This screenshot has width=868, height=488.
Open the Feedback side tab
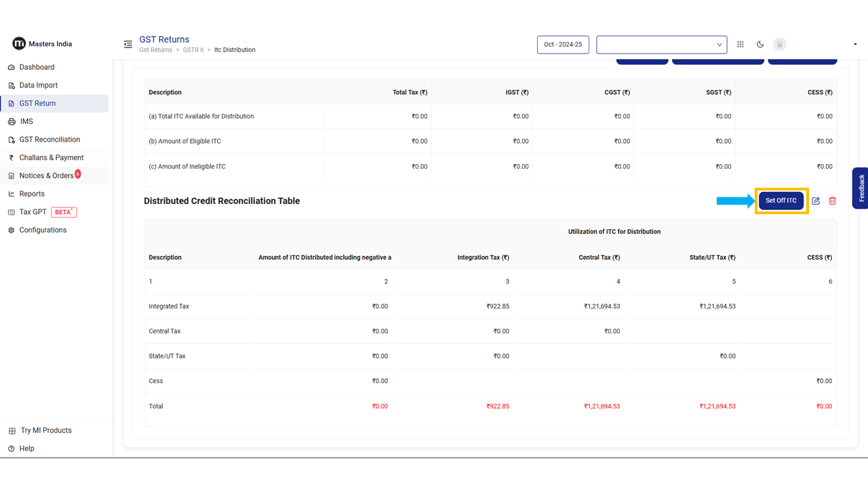click(x=861, y=188)
